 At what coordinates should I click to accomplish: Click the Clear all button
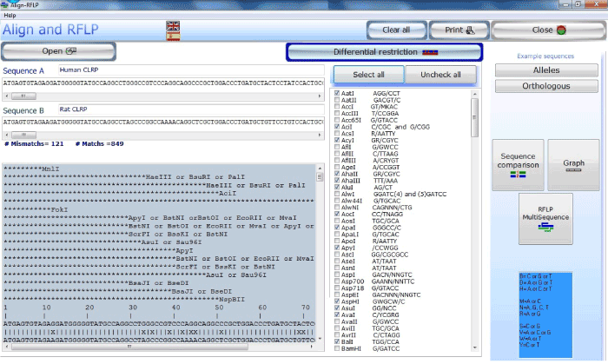pos(396,30)
